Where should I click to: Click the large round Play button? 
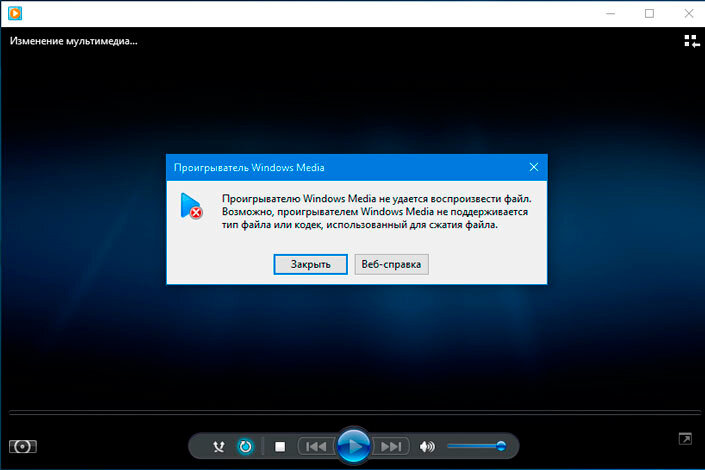[x=353, y=446]
